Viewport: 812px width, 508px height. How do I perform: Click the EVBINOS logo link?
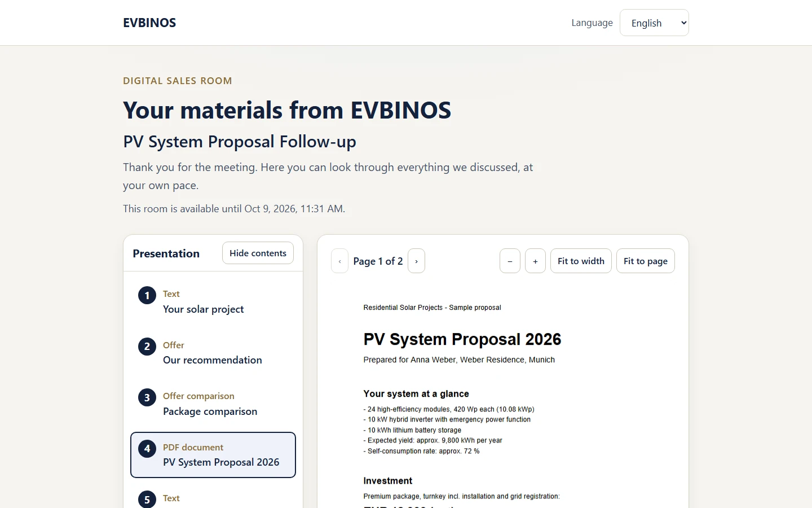[x=149, y=23]
